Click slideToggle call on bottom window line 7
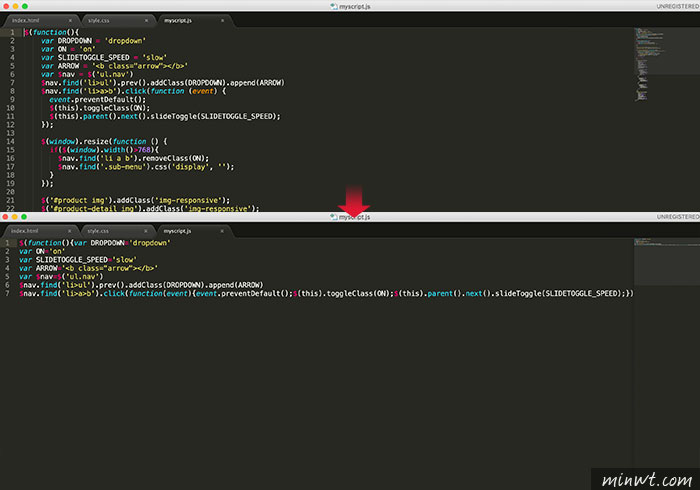The width and height of the screenshot is (700, 490). pos(561,294)
